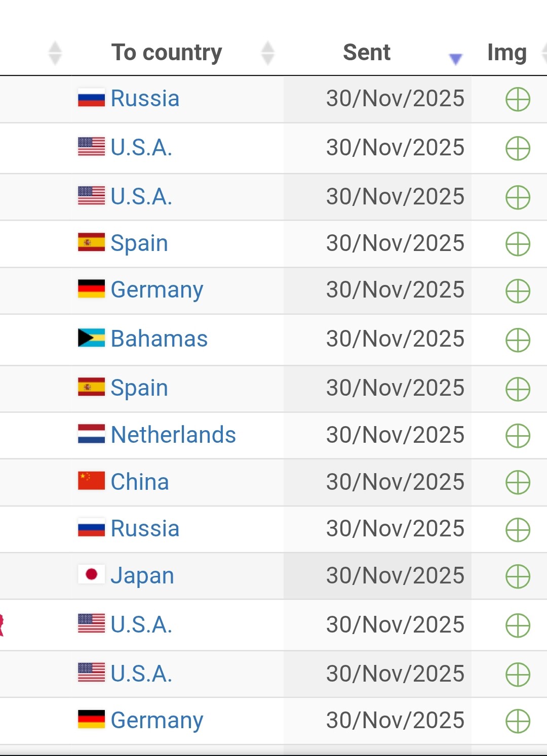547x756 pixels.
Task: Toggle the sort arrows right of To country
Action: tap(268, 53)
